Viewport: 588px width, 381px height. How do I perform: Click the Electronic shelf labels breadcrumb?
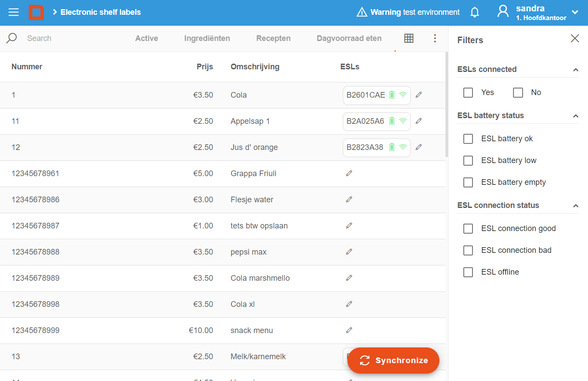pos(101,12)
